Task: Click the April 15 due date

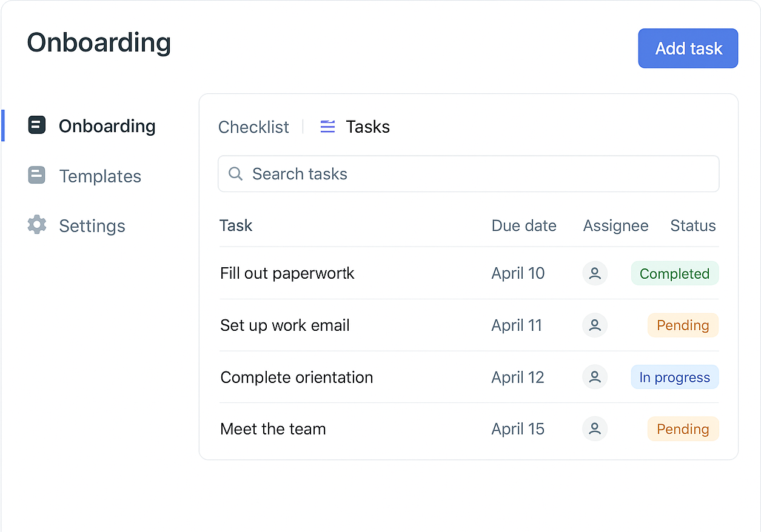Action: coord(518,429)
